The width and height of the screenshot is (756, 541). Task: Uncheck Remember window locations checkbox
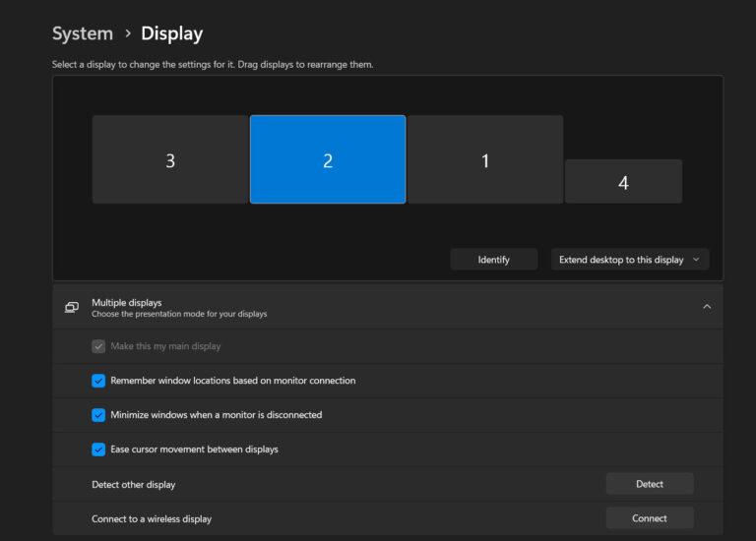click(98, 381)
